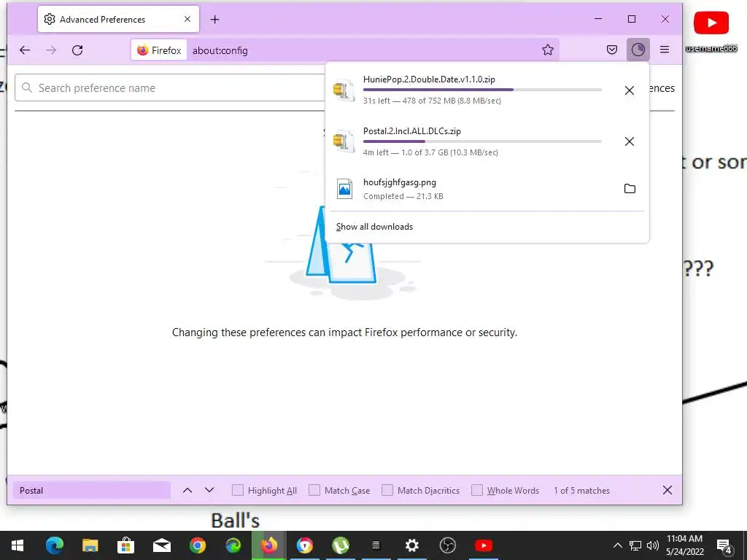Minimize the Firefox window

598,19
